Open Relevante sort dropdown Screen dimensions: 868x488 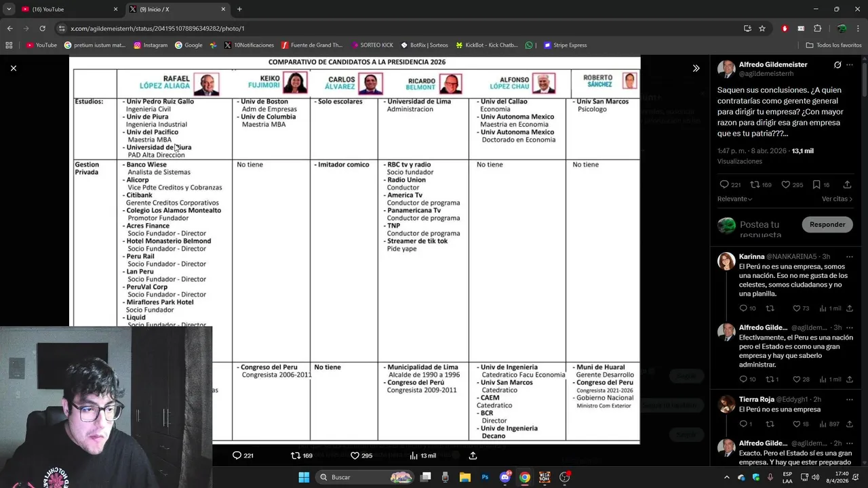pos(735,199)
